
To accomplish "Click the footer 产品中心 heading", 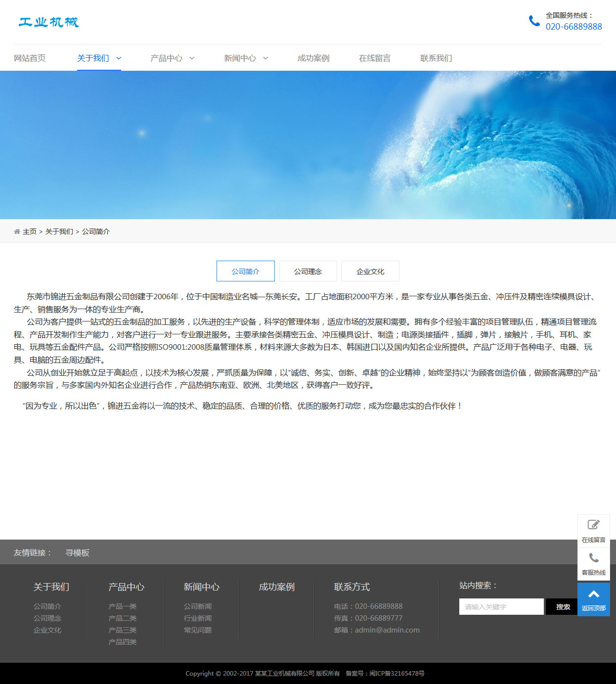I will pyautogui.click(x=127, y=587).
